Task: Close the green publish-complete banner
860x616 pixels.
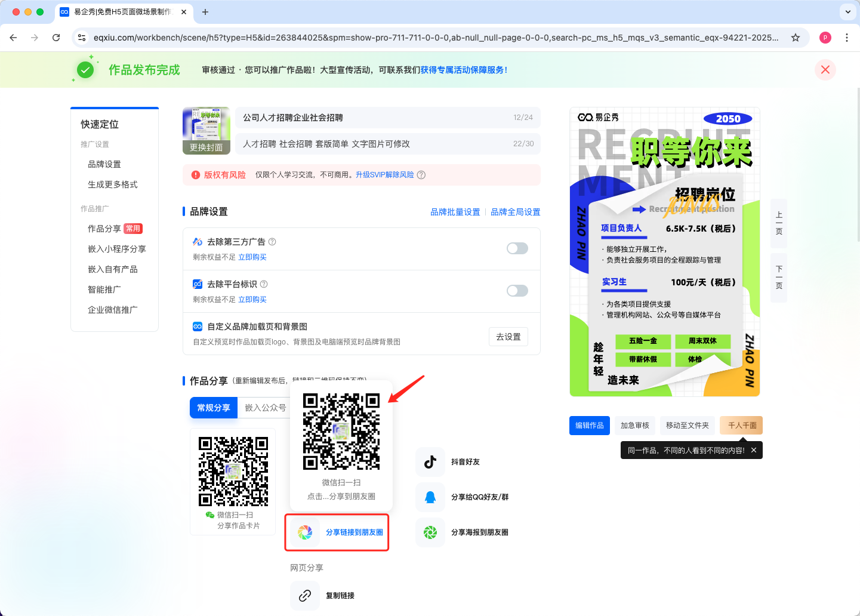Action: [825, 70]
